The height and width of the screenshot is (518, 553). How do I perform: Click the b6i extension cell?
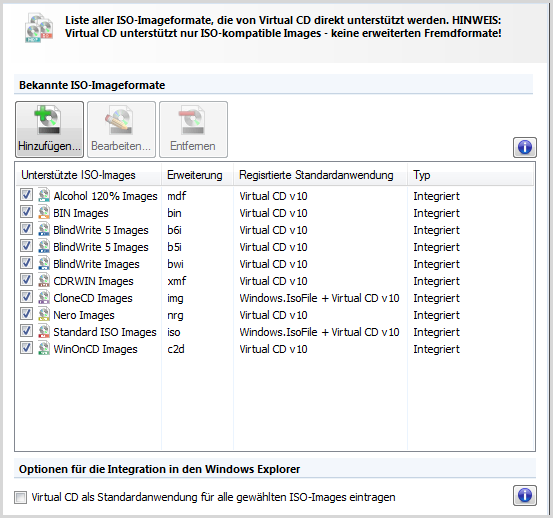click(174, 230)
